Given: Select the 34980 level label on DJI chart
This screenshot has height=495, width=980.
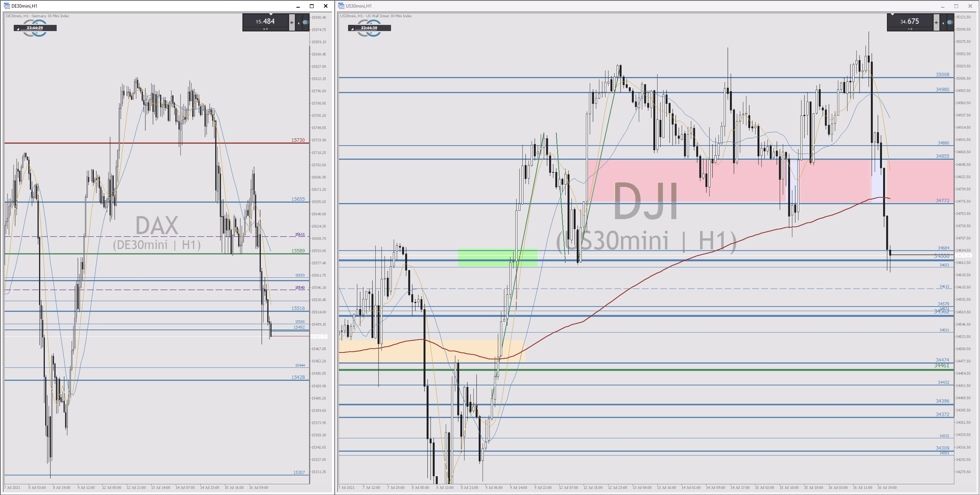Looking at the screenshot, I should point(942,89).
